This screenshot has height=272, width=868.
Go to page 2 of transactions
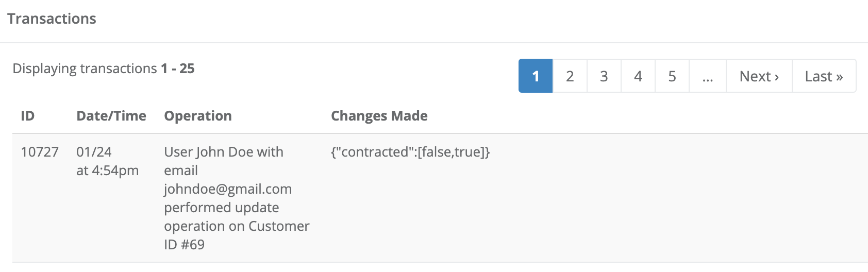[570, 76]
